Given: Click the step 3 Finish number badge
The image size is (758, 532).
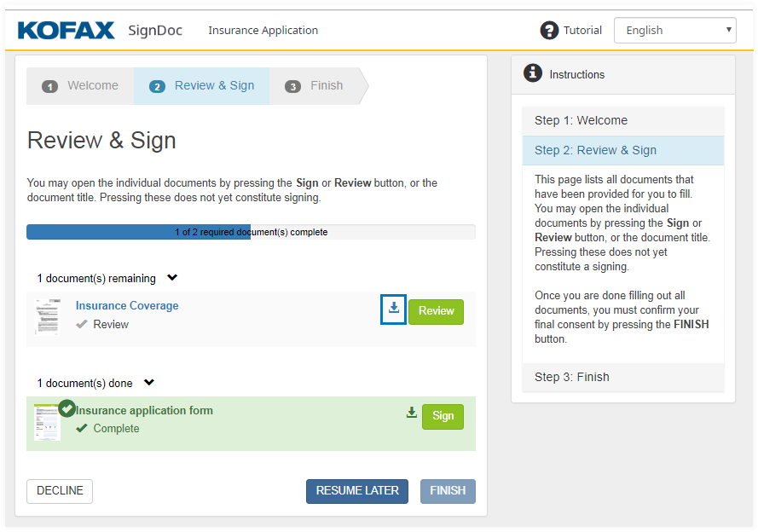Looking at the screenshot, I should coord(292,86).
